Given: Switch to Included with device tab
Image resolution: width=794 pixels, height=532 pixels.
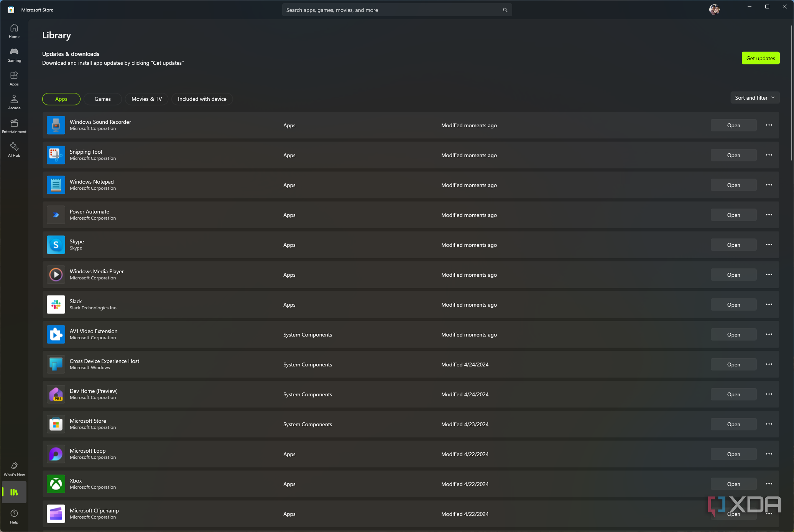Looking at the screenshot, I should (202, 99).
